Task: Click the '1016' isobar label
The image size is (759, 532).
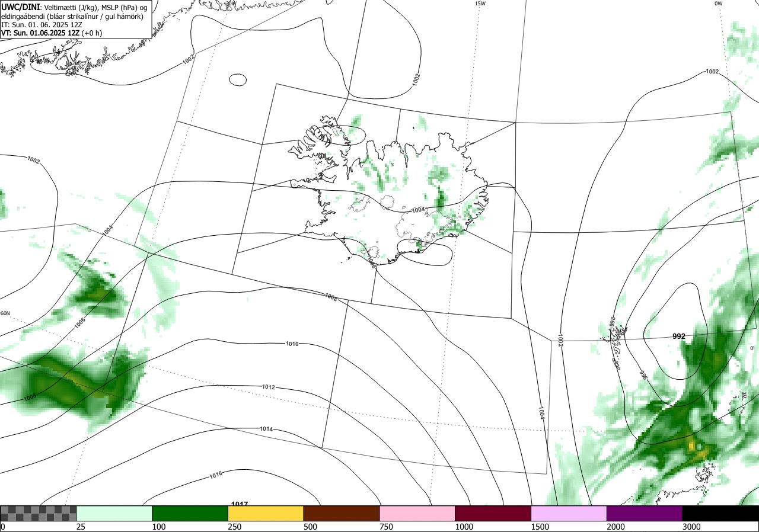Action: click(216, 475)
